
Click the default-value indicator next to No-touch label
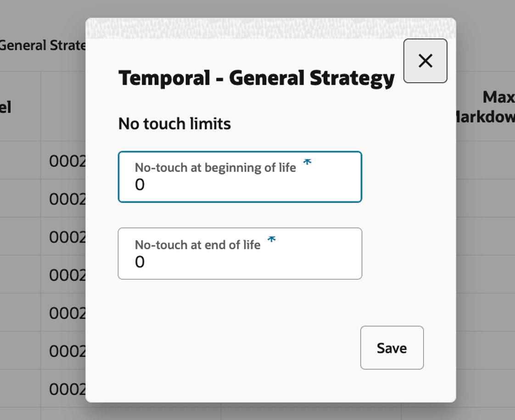tap(308, 161)
